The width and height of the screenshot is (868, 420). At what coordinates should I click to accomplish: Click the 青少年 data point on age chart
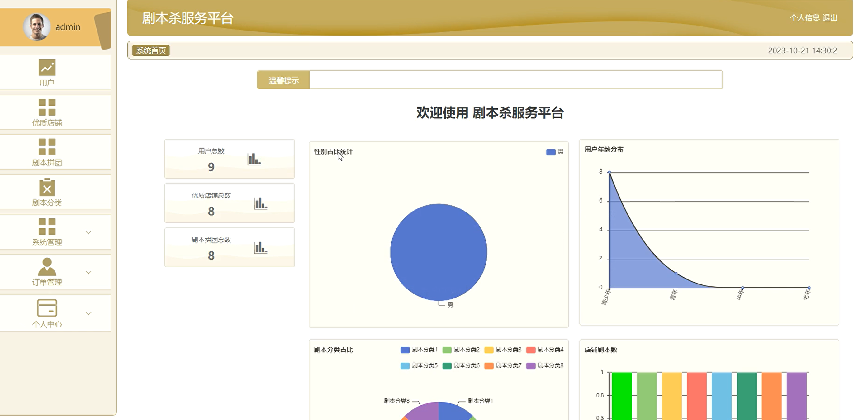pyautogui.click(x=609, y=172)
